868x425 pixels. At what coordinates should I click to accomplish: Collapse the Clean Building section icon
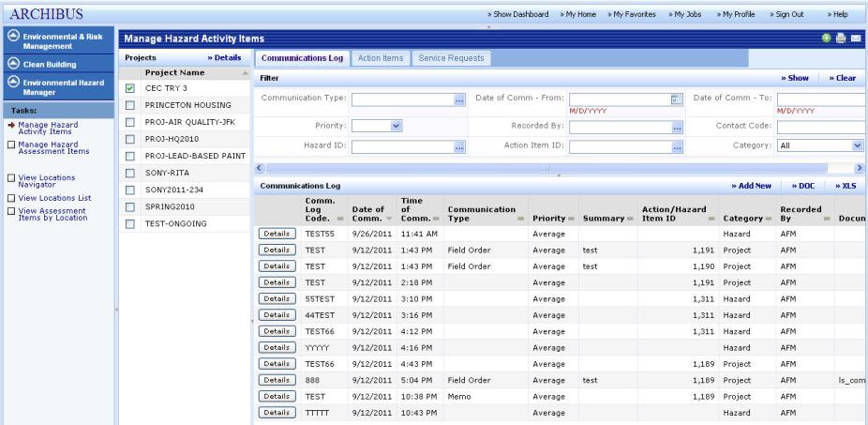coord(14,64)
